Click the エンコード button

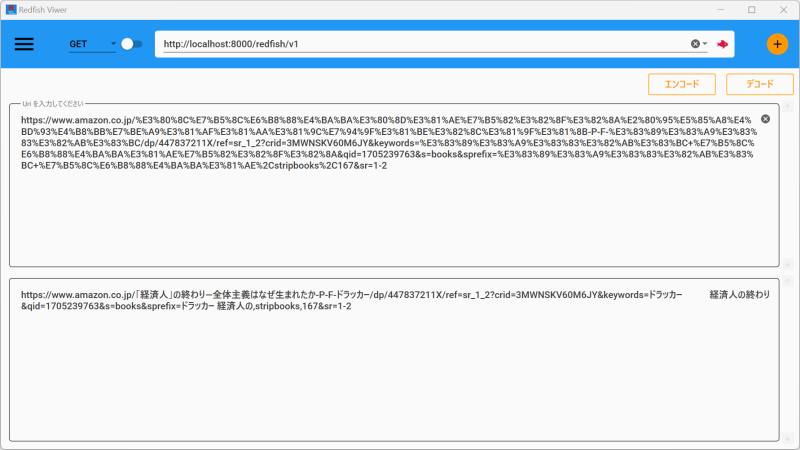click(x=682, y=84)
